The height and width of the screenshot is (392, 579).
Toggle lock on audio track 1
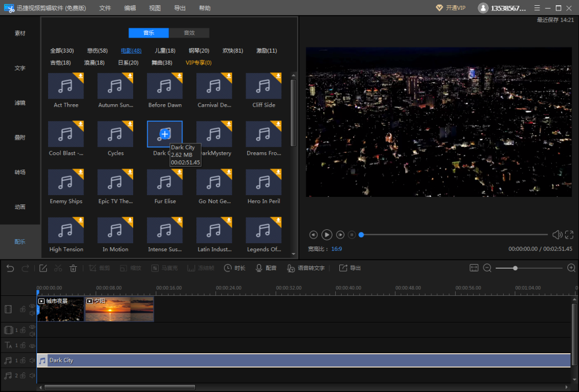[x=23, y=361]
